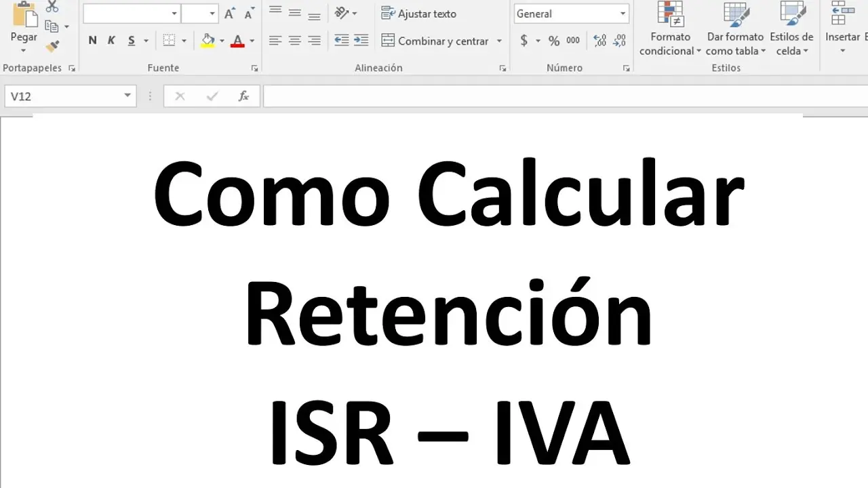
Task: Open the Fuente dialog launcher
Action: point(255,68)
